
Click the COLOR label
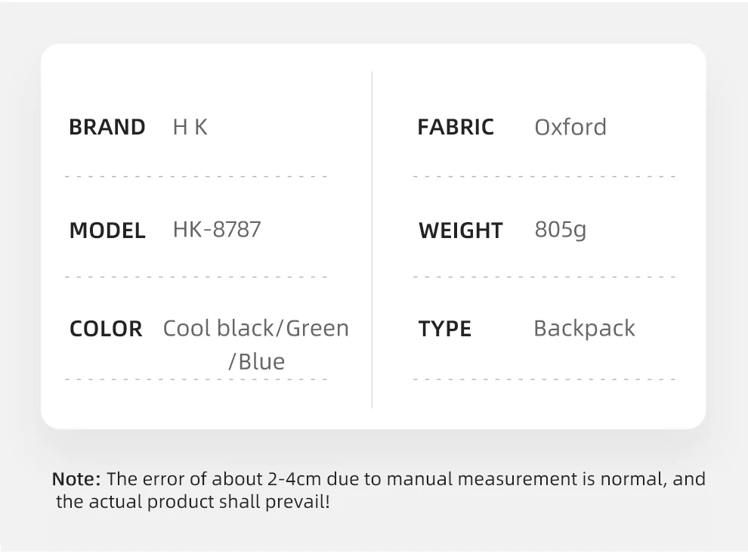(x=106, y=329)
